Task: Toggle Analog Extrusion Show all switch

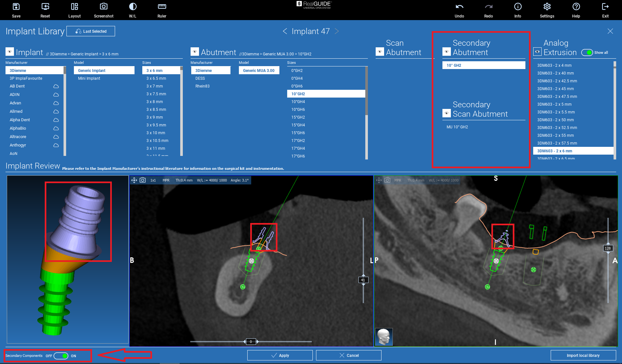Action: [587, 53]
